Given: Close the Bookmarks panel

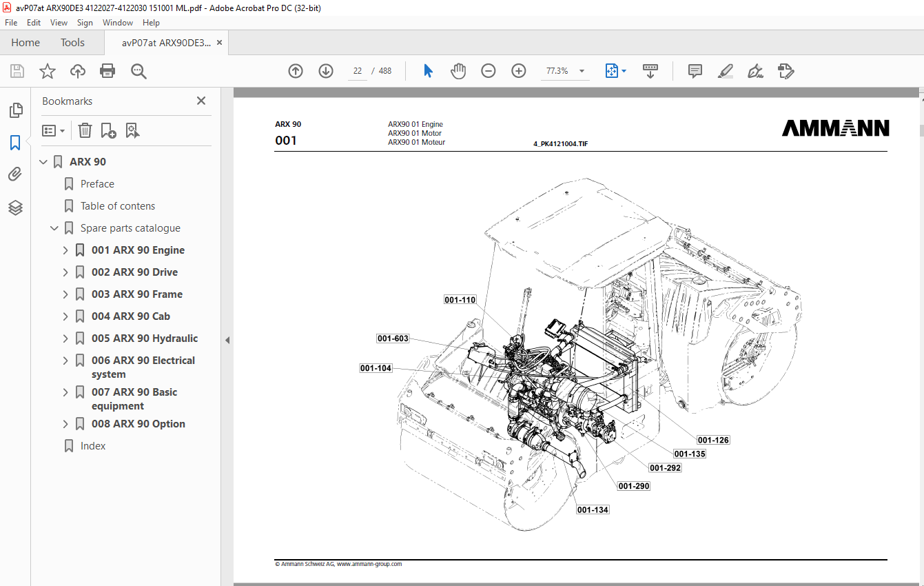Looking at the screenshot, I should pos(201,101).
